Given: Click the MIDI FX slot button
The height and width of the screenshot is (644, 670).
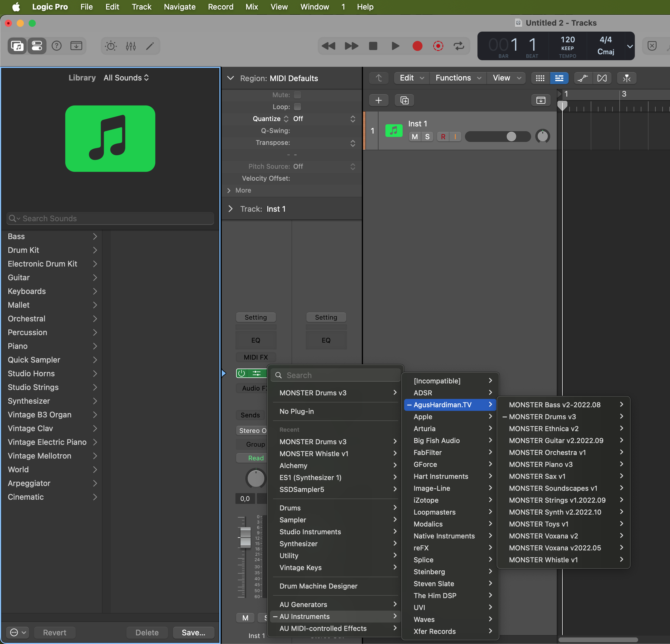Looking at the screenshot, I should click(256, 357).
